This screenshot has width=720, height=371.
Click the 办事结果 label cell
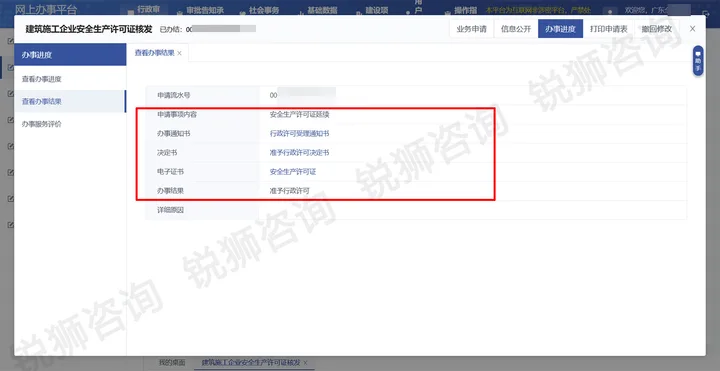point(202,191)
